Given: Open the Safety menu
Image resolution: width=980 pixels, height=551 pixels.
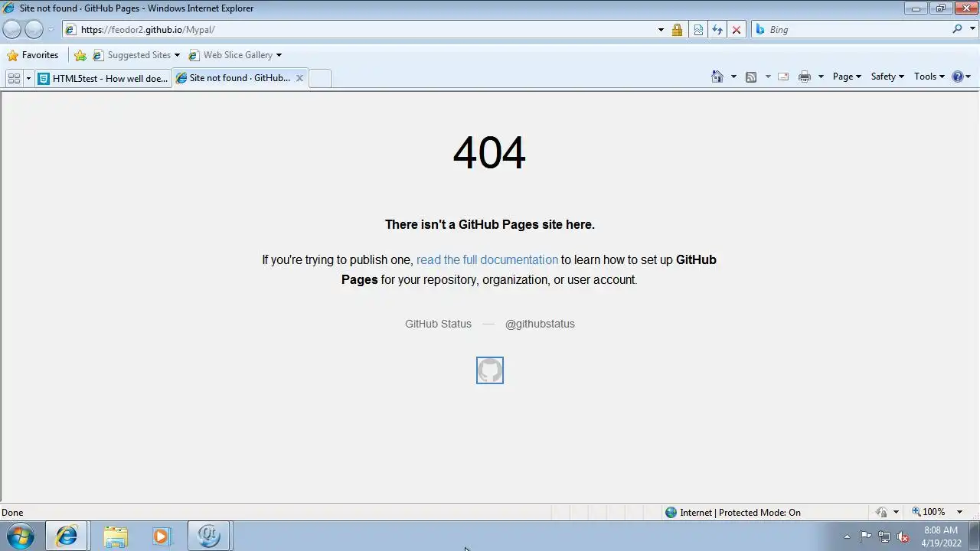Looking at the screenshot, I should (887, 77).
